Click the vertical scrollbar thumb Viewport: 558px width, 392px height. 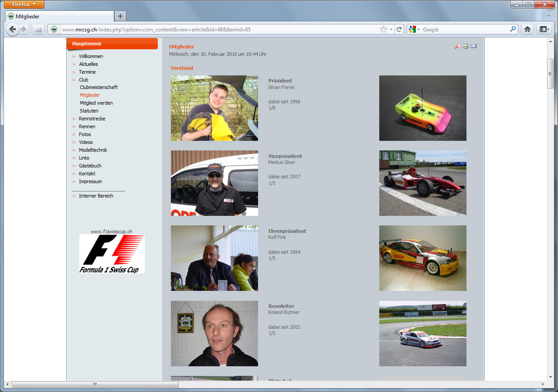coord(551,74)
